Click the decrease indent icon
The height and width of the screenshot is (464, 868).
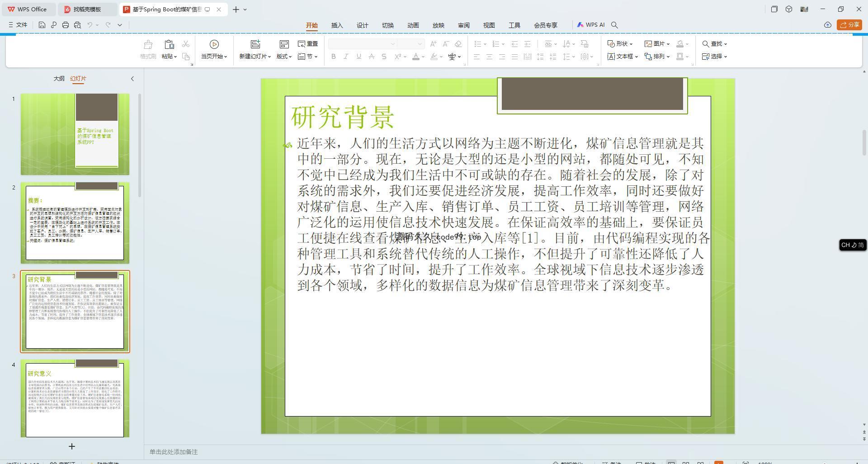514,44
